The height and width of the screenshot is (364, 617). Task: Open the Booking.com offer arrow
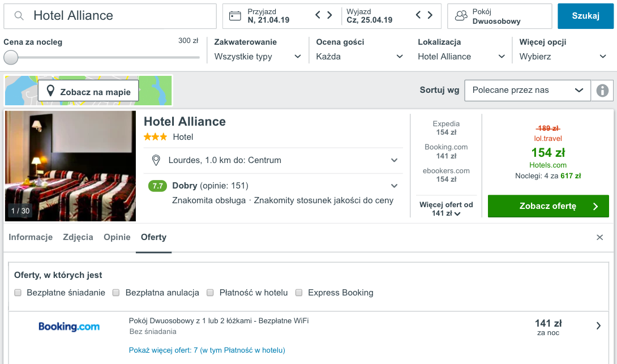tap(599, 326)
